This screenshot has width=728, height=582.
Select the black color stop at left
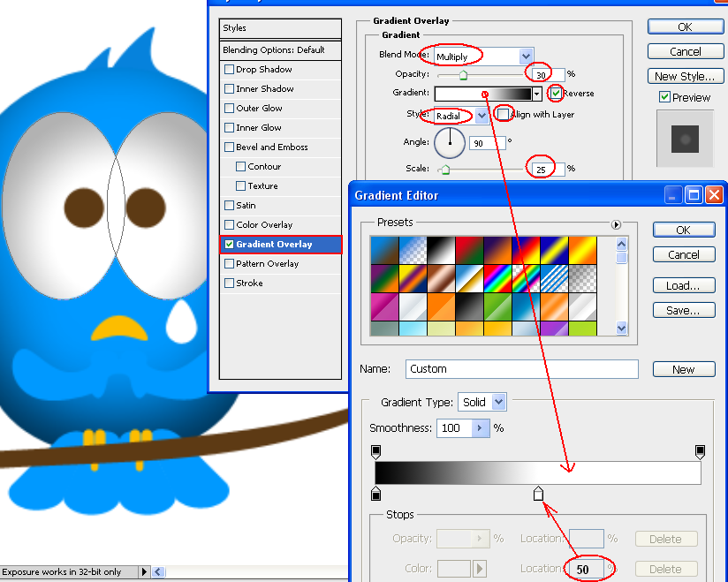(x=376, y=494)
